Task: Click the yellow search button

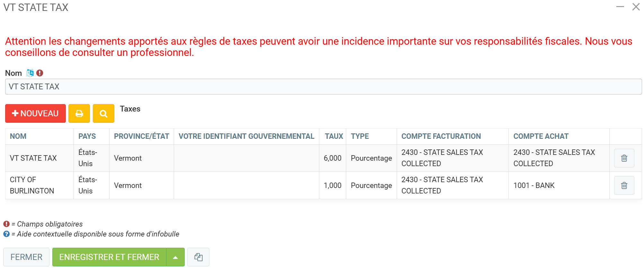Action: pyautogui.click(x=103, y=113)
